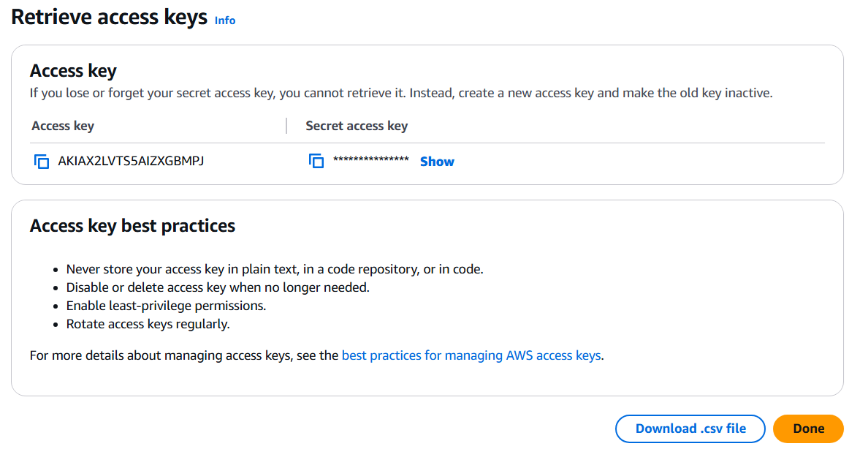Click the "Retrieve access keys" page title
The height and width of the screenshot is (468, 868).
(x=110, y=18)
